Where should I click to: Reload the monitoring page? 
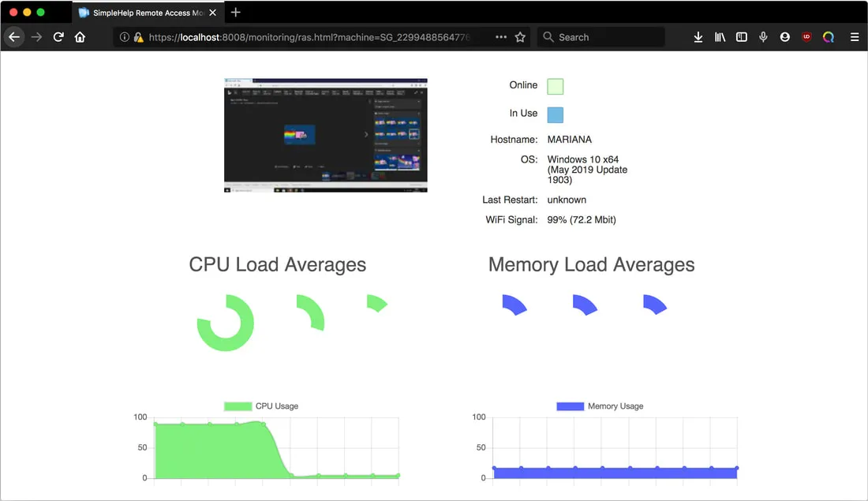[57, 36]
